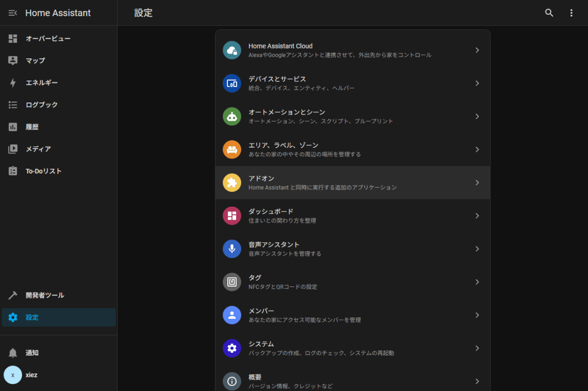The width and height of the screenshot is (588, 391).
Task: Expand ダッシュボード row chevron
Action: click(477, 216)
